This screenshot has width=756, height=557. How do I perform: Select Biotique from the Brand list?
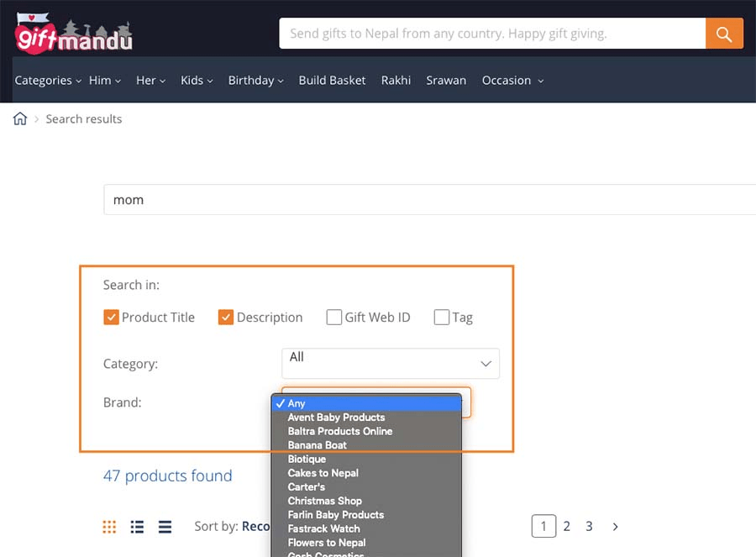[x=307, y=459]
